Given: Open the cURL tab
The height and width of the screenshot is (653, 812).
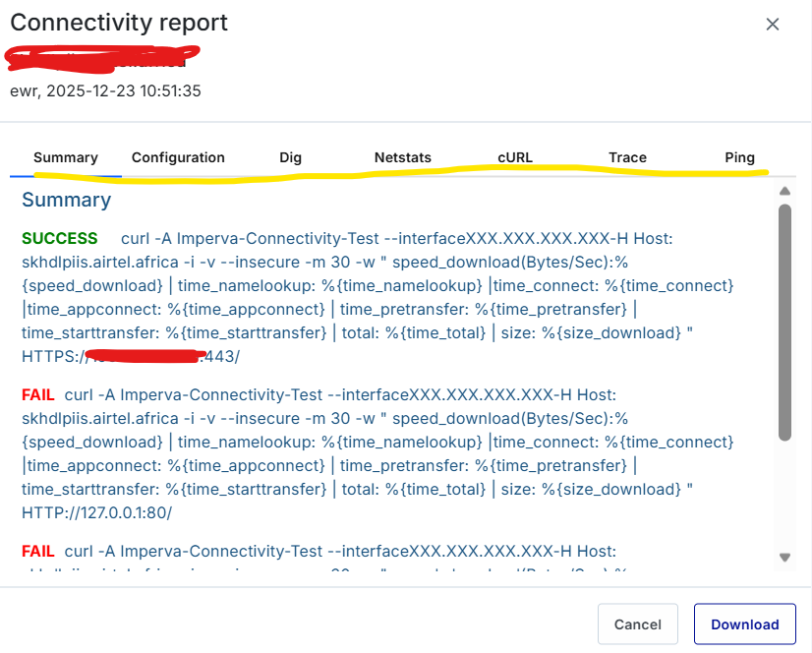Looking at the screenshot, I should click(x=515, y=157).
